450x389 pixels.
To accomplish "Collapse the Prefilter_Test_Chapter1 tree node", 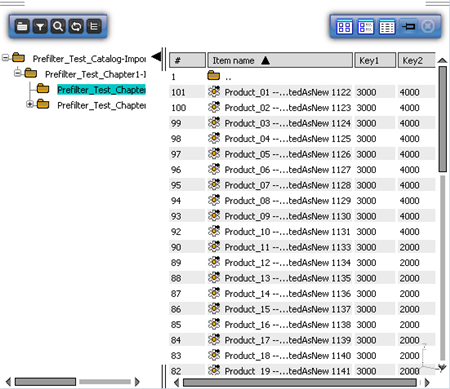I will click(18, 73).
